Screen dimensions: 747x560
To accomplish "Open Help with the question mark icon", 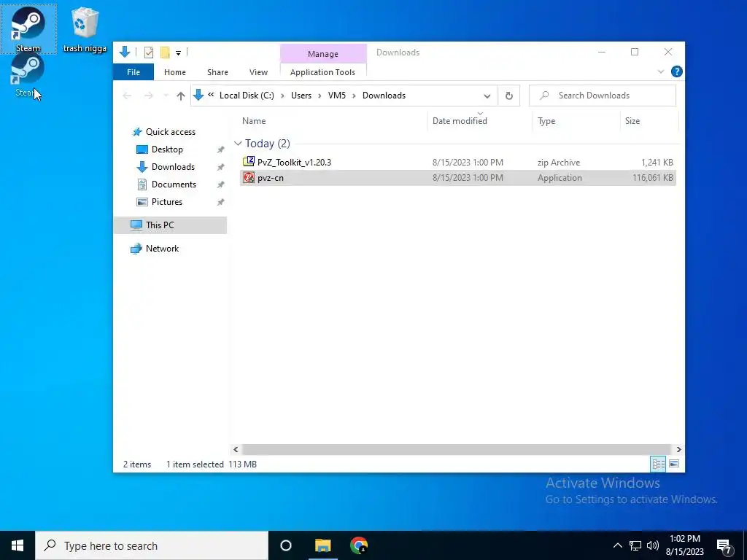I will click(676, 72).
